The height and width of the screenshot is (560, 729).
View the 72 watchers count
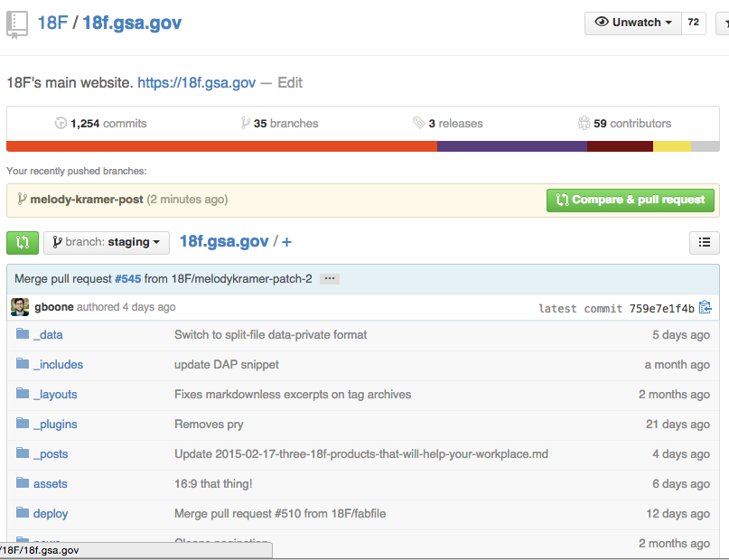[x=693, y=23]
